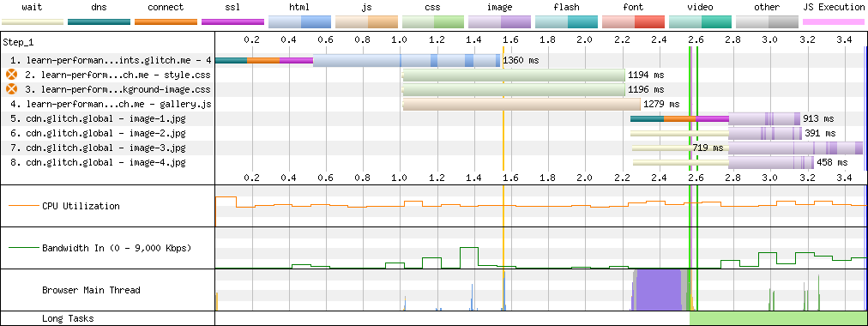Click the 1279 ms timing label
The width and height of the screenshot is (868, 326).
[x=661, y=104]
